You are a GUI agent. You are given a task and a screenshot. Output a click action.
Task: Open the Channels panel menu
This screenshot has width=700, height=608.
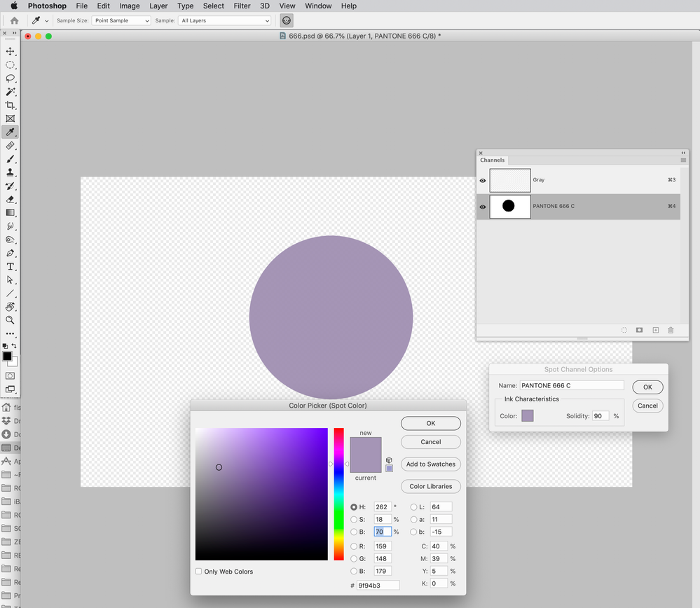(x=683, y=160)
